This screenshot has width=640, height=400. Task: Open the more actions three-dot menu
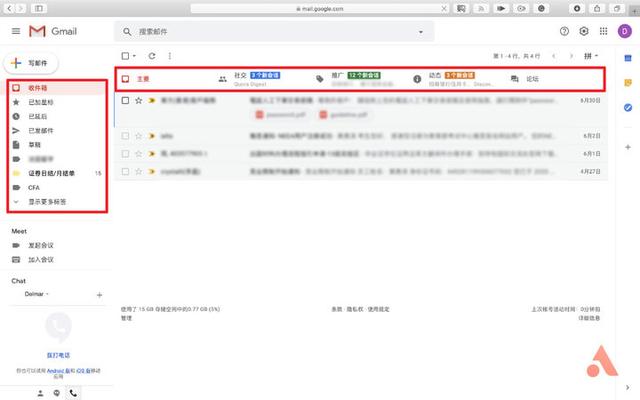(x=170, y=56)
